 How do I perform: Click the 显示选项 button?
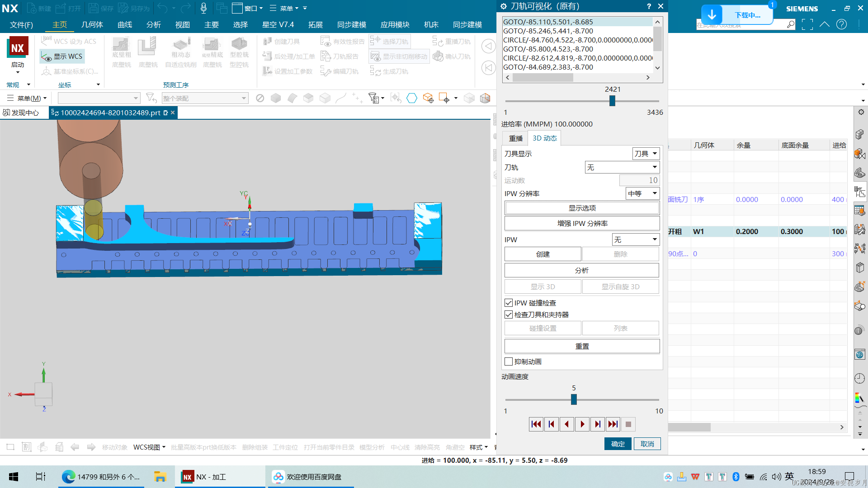pyautogui.click(x=582, y=208)
